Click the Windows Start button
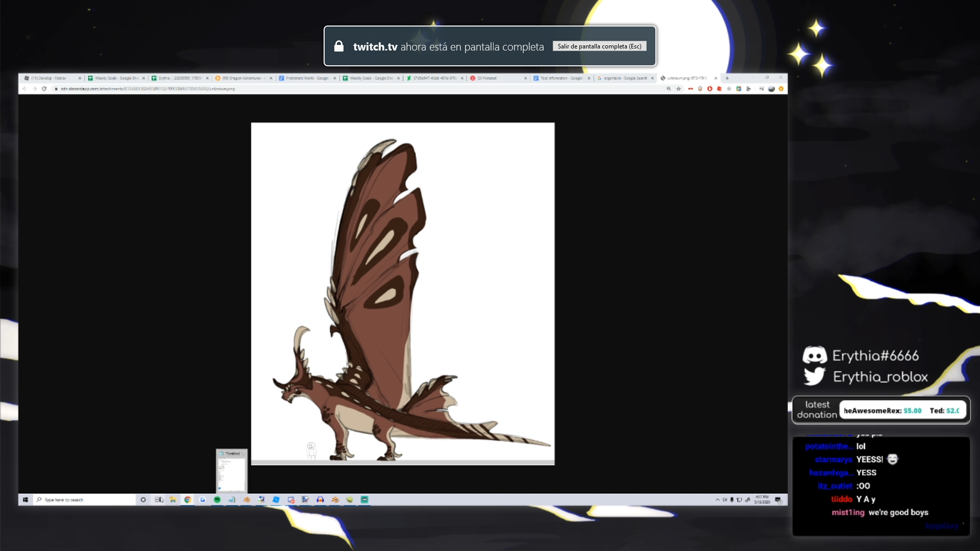 click(25, 500)
